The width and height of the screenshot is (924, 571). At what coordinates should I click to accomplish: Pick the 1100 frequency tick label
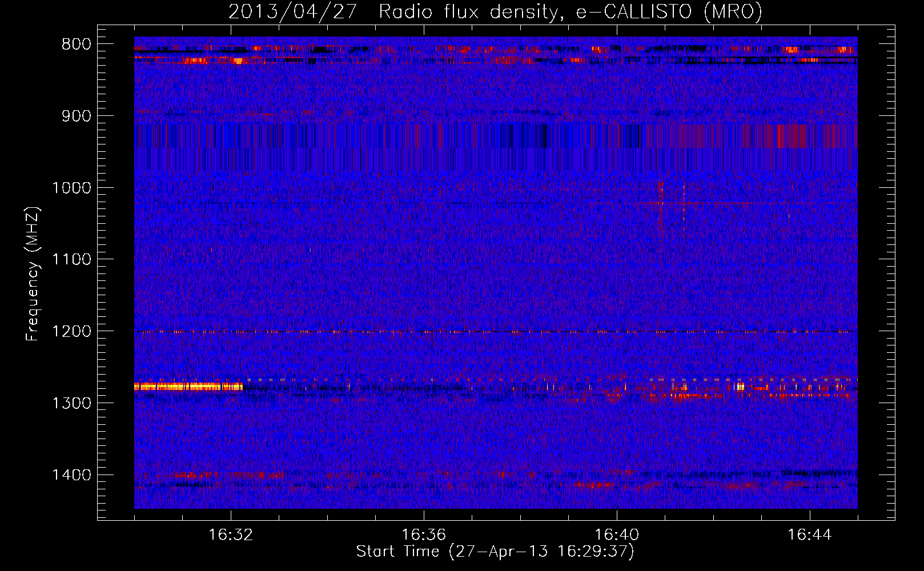pos(71,260)
